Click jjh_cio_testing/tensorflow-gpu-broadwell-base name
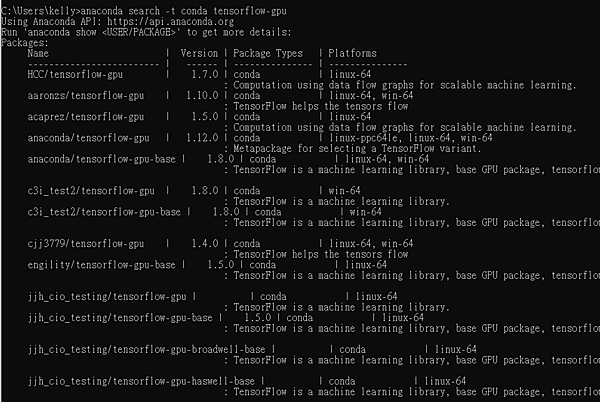 [x=147, y=350]
